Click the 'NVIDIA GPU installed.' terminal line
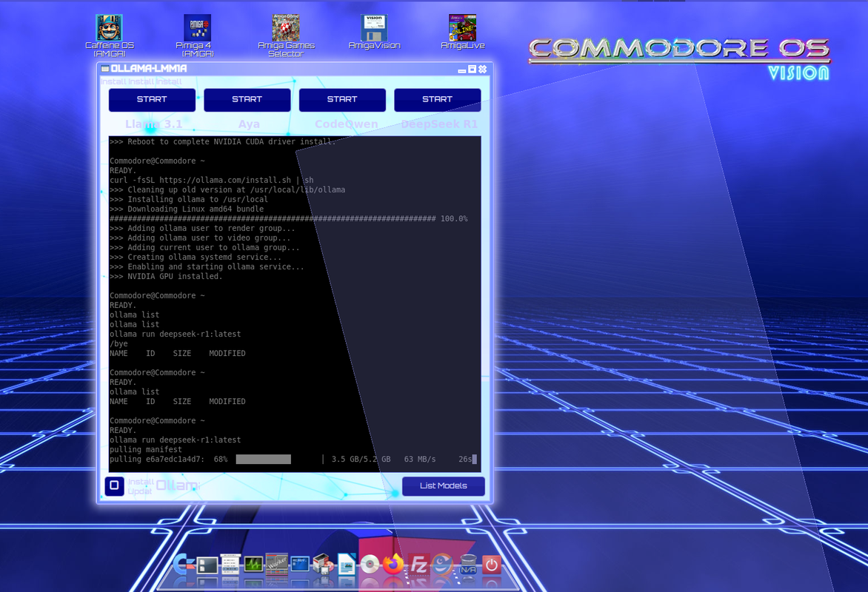This screenshot has width=868, height=592. 165,277
